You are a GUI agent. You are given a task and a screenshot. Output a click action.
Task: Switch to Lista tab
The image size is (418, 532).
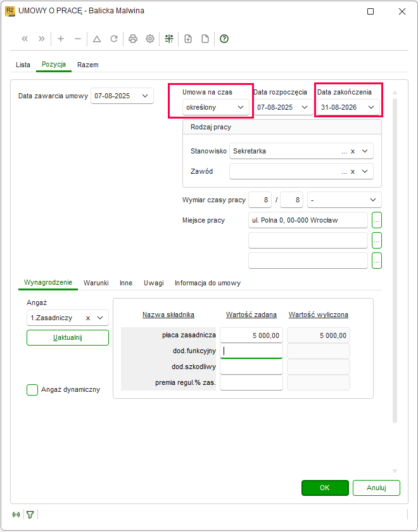pos(23,65)
